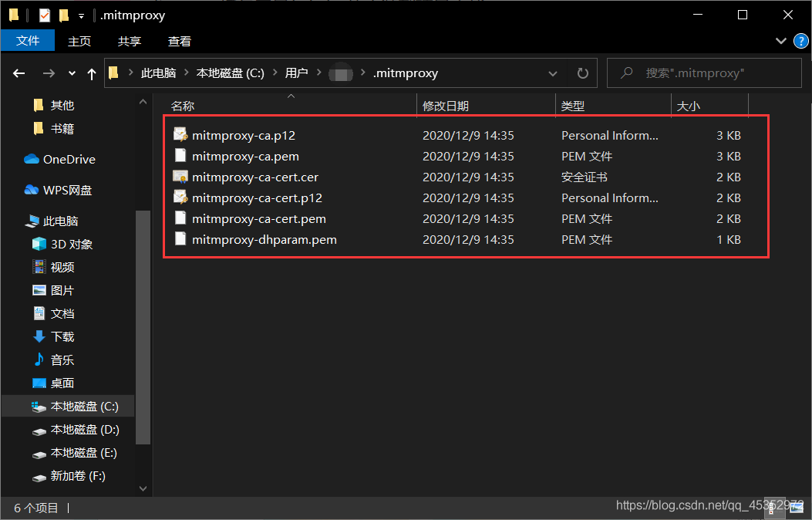Click the large icons view button in status bar
Image resolution: width=812 pixels, height=520 pixels.
[797, 508]
